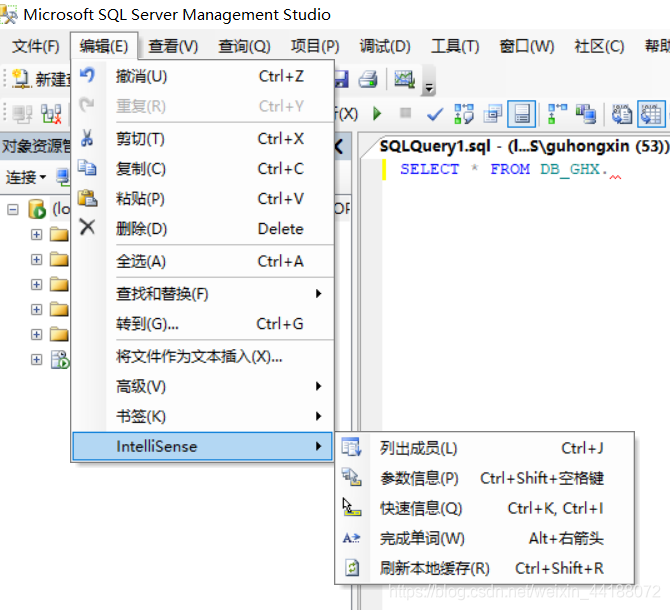Click the 新建 new query button
Screen dimensions: 670x610
tap(41, 79)
